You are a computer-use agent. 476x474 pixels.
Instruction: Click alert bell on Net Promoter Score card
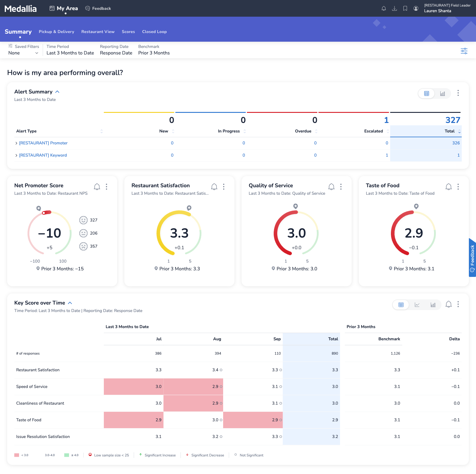pyautogui.click(x=97, y=187)
